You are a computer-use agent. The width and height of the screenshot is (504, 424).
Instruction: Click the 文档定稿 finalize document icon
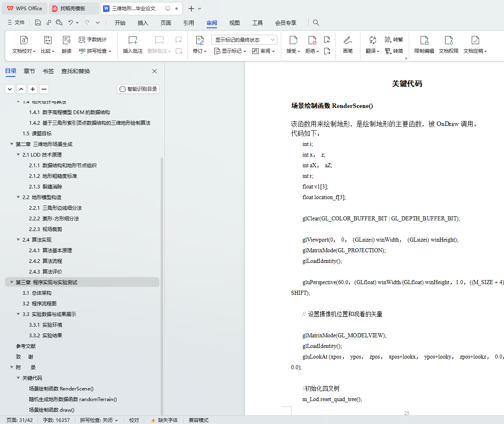pyautogui.click(x=475, y=40)
